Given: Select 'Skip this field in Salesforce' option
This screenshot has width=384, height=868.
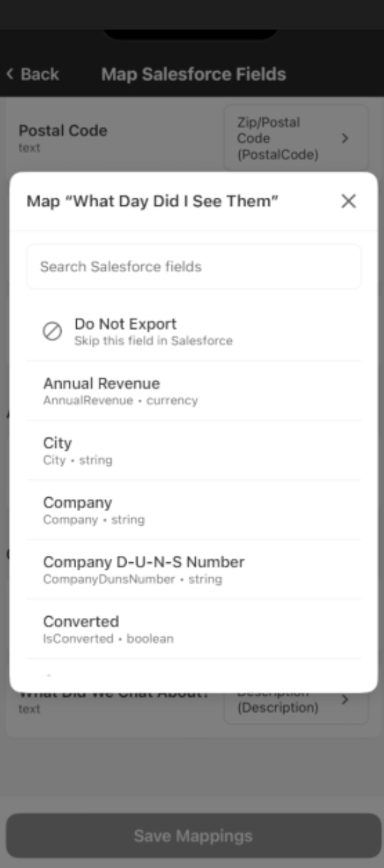Looking at the screenshot, I should 153,341.
